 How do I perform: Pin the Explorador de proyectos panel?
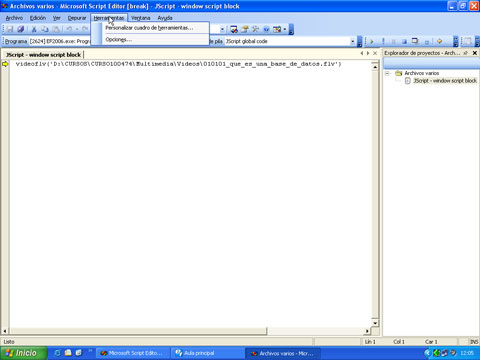pyautogui.click(x=466, y=53)
